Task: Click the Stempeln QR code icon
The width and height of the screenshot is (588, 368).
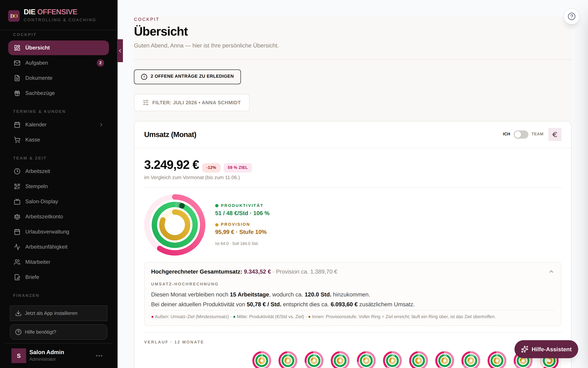Action: (17, 186)
